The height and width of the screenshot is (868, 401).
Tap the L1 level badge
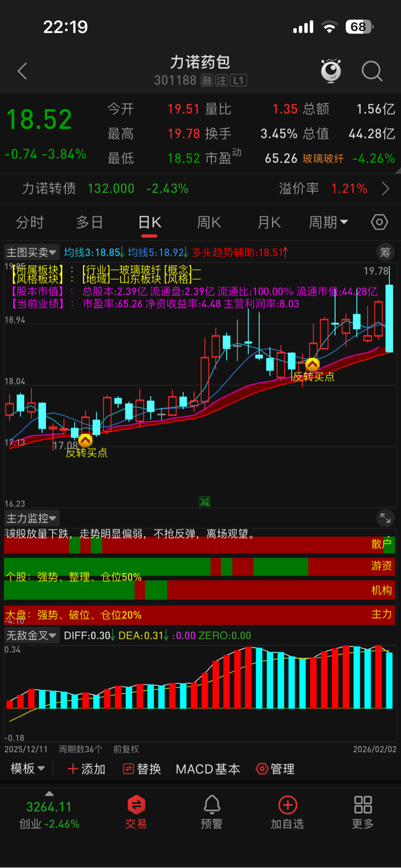click(x=239, y=80)
